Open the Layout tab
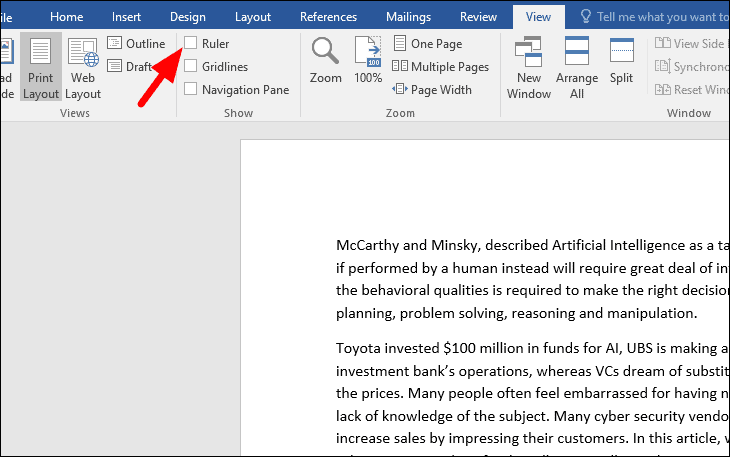 pyautogui.click(x=253, y=17)
